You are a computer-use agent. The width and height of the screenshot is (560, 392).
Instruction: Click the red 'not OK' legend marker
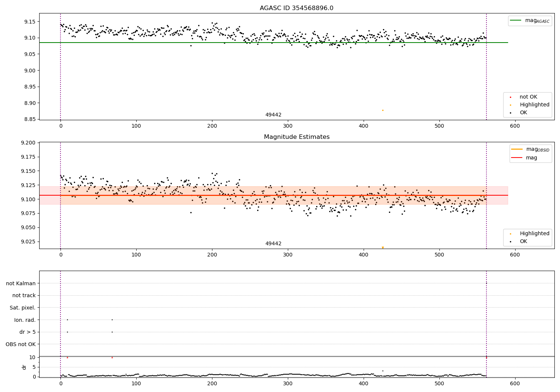coord(510,97)
